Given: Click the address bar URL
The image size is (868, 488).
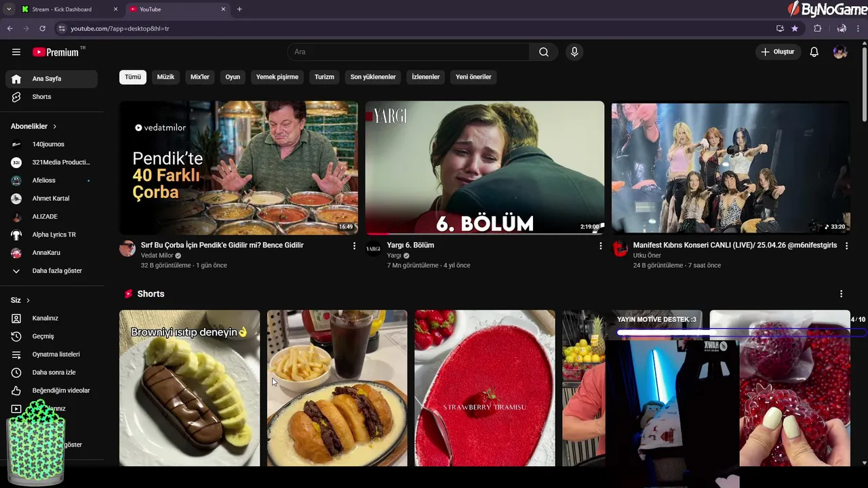Looking at the screenshot, I should (x=120, y=28).
